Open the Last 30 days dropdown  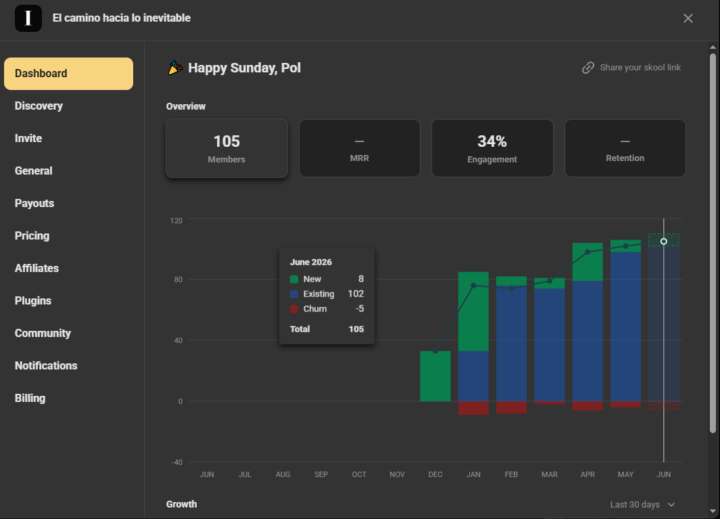click(x=642, y=505)
